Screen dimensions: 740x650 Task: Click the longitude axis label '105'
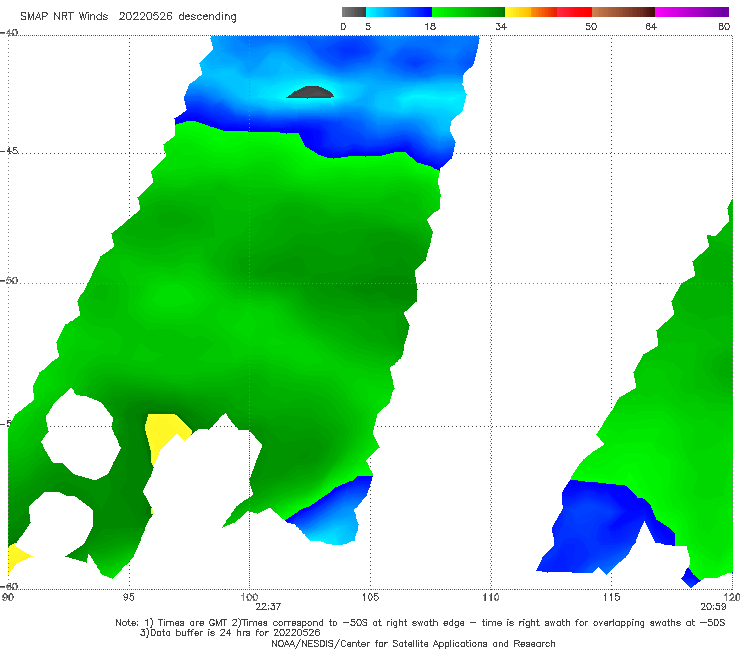[x=370, y=597]
